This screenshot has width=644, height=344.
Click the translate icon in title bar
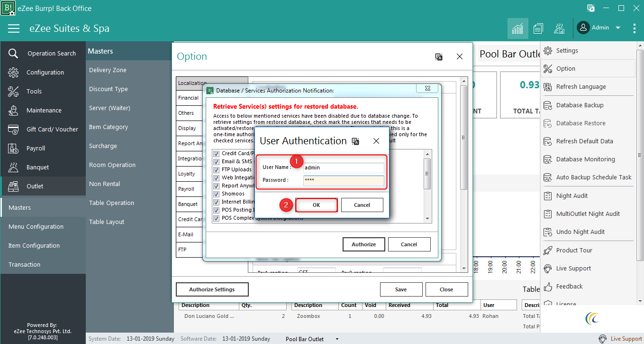[x=591, y=8]
